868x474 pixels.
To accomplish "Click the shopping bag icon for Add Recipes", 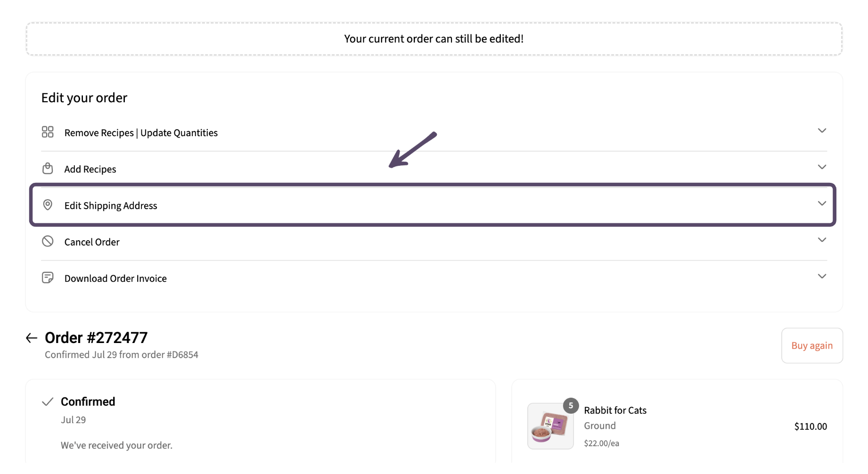I will (48, 168).
